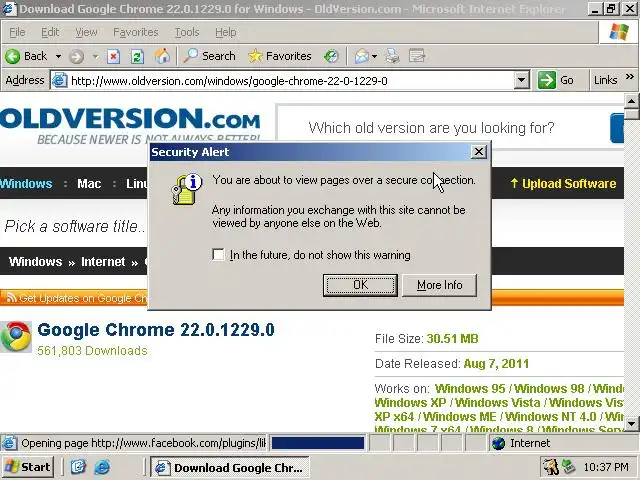Click the Windows tab on site navigation
This screenshot has width=640, height=480.
pos(26,184)
